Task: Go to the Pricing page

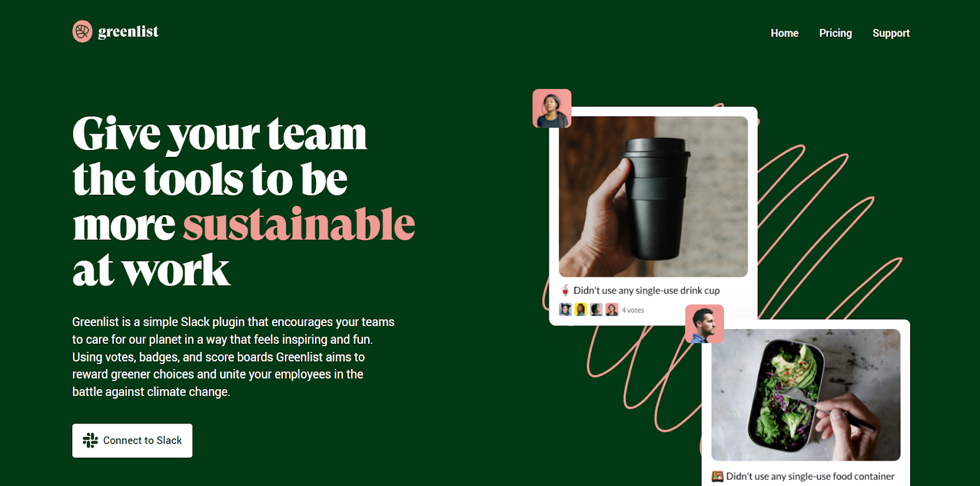Action: [x=835, y=33]
